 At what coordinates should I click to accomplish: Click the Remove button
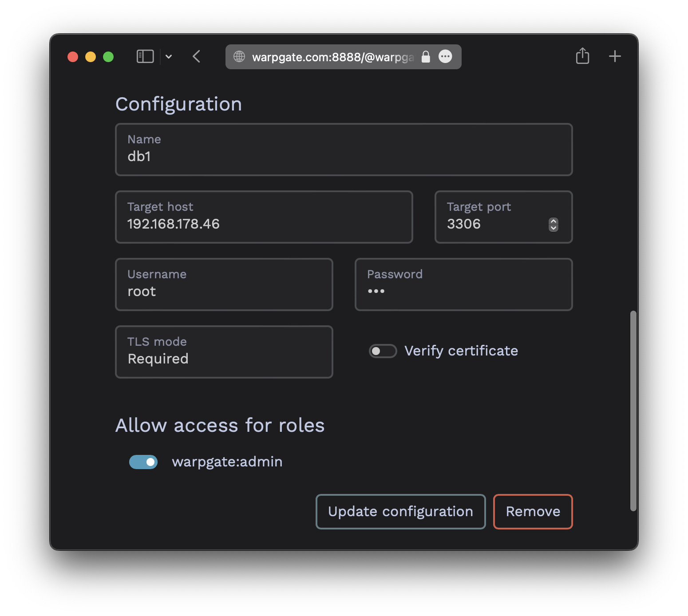(533, 512)
